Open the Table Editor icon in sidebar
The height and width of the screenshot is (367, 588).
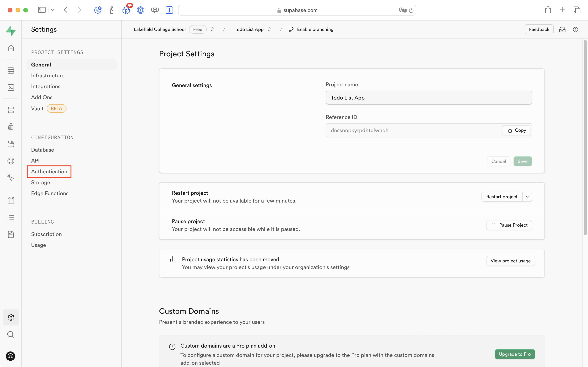pyautogui.click(x=11, y=71)
